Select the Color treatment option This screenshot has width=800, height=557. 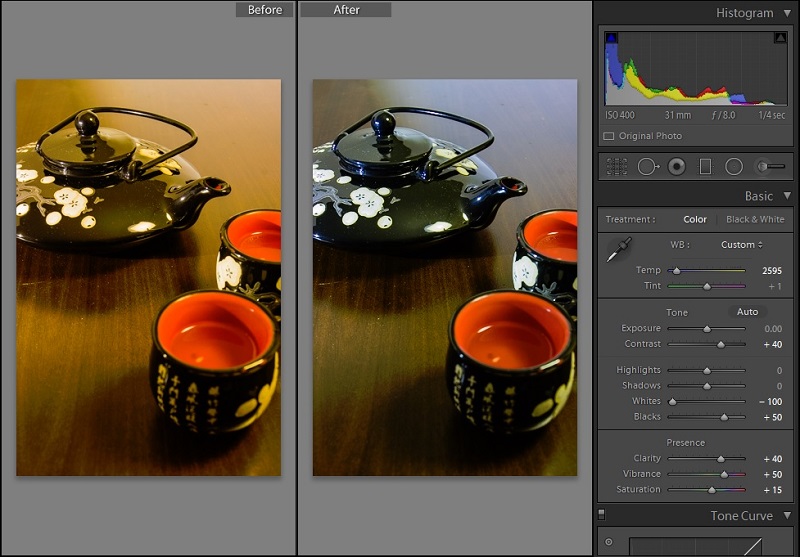click(695, 219)
